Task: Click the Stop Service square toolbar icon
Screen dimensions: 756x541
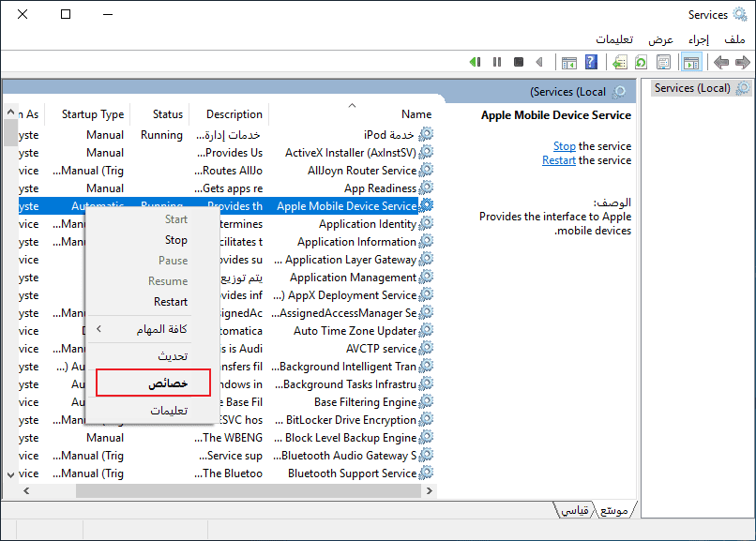Action: tap(519, 62)
